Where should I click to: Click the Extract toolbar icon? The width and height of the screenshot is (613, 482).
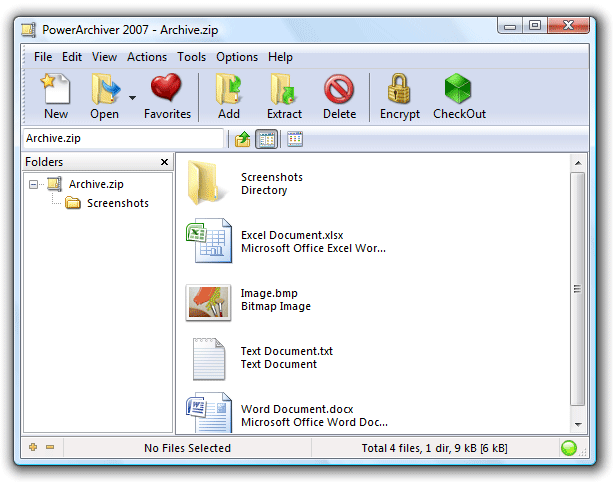pyautogui.click(x=283, y=89)
